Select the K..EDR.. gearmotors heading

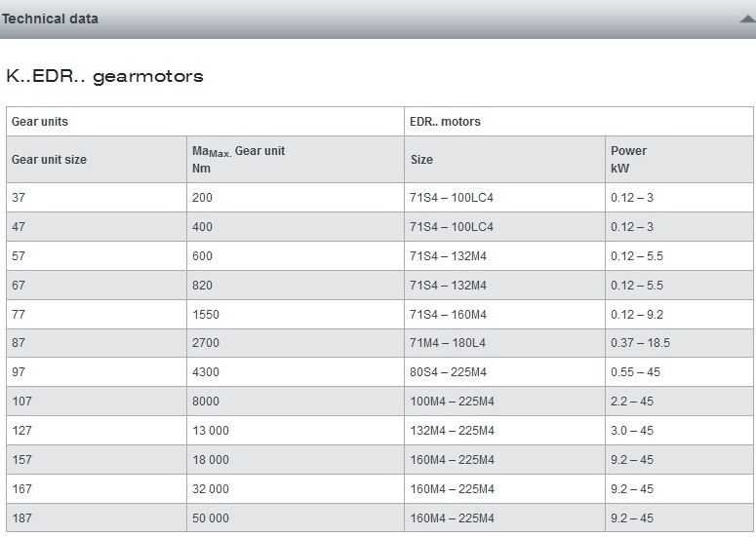point(104,76)
